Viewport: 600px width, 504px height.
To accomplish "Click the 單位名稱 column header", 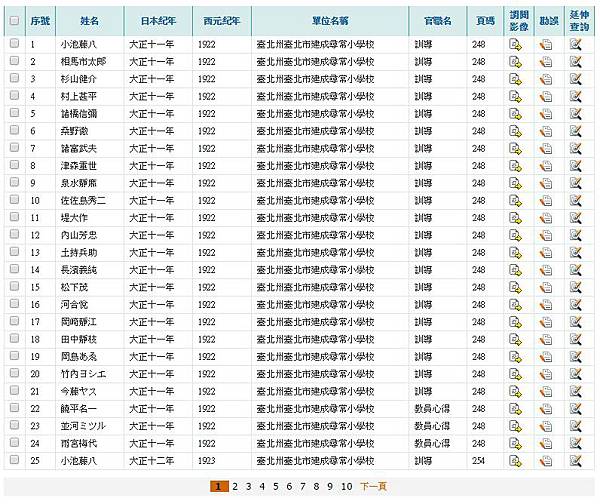I will (330, 21).
